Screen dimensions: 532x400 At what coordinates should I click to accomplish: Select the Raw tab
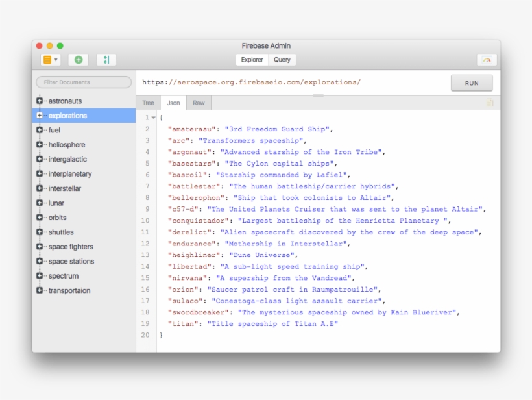(x=199, y=103)
